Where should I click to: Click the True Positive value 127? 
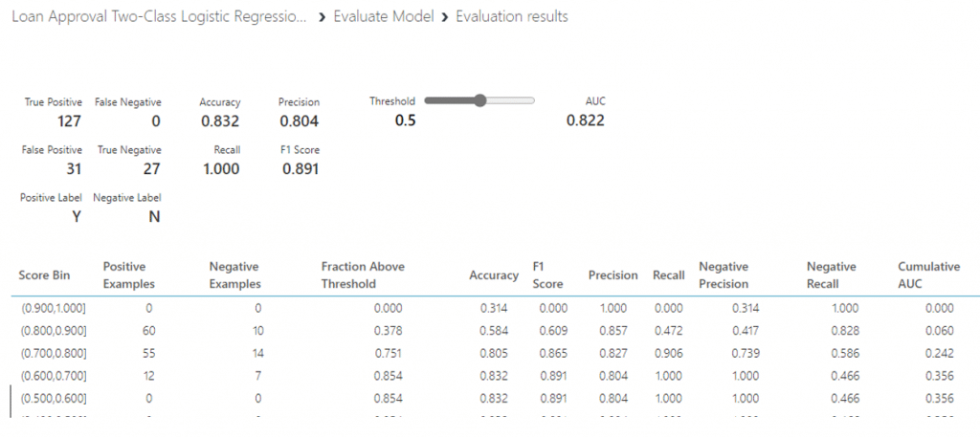[69, 121]
